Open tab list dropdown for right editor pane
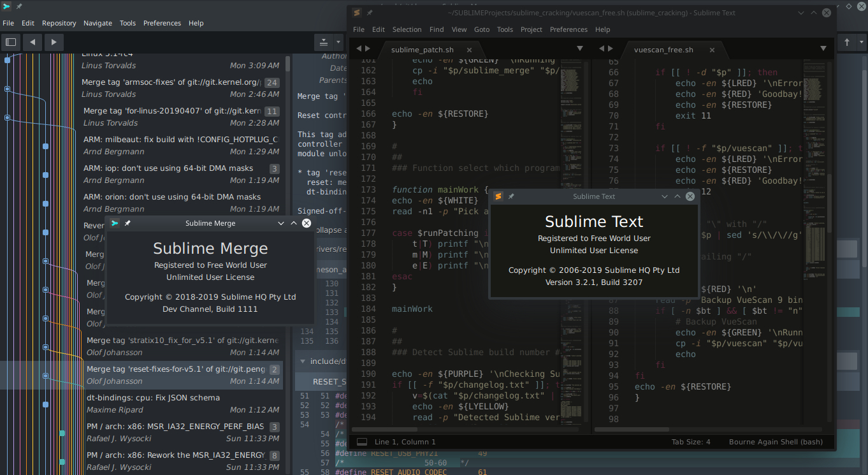Image resolution: width=868 pixels, height=475 pixels. [823, 48]
